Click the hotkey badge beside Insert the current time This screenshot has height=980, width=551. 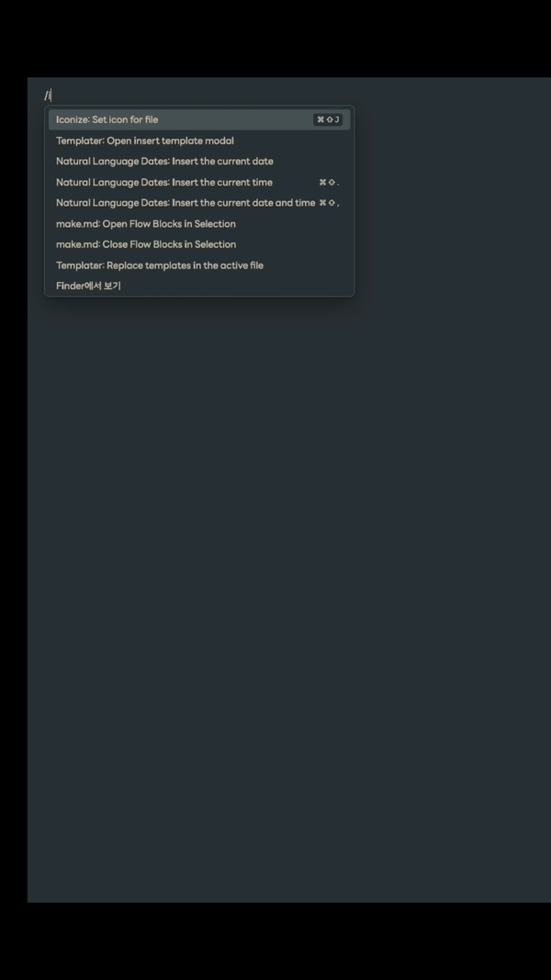tap(330, 183)
